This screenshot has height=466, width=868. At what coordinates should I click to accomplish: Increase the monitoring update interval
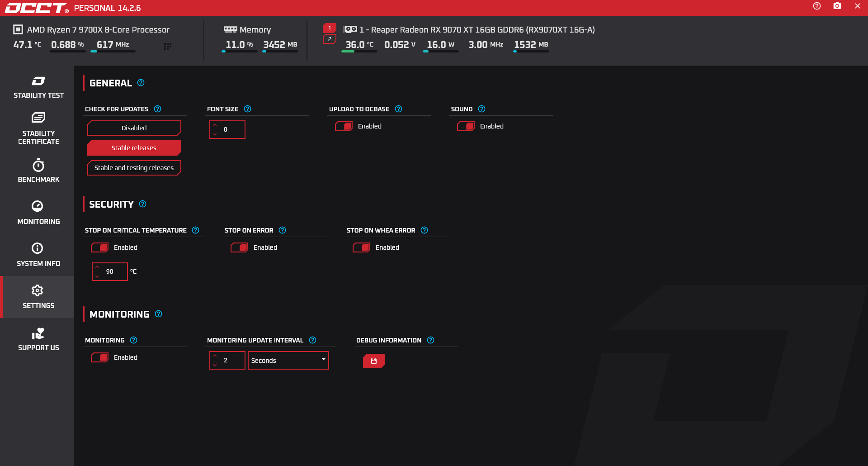(x=215, y=356)
